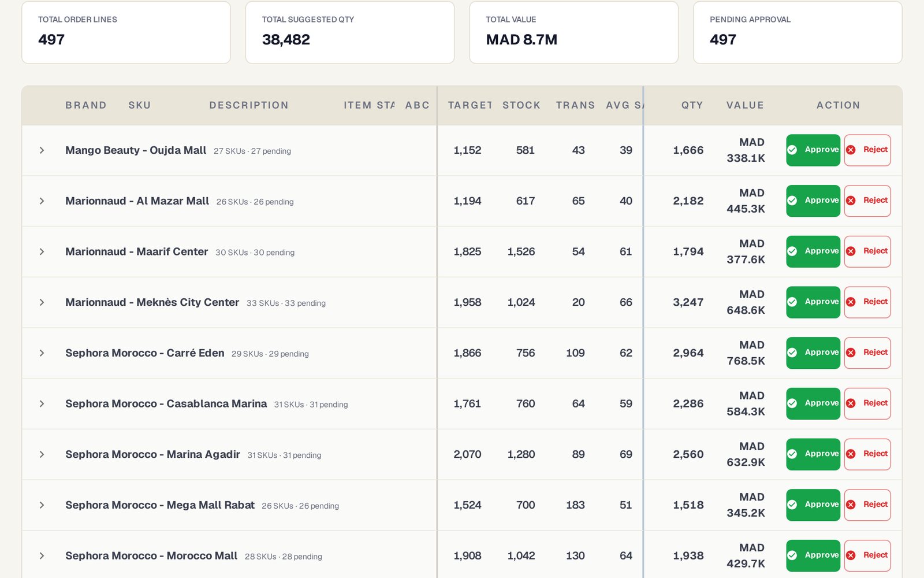Sort by the QTY column header
This screenshot has height=578, width=924.
click(x=692, y=105)
